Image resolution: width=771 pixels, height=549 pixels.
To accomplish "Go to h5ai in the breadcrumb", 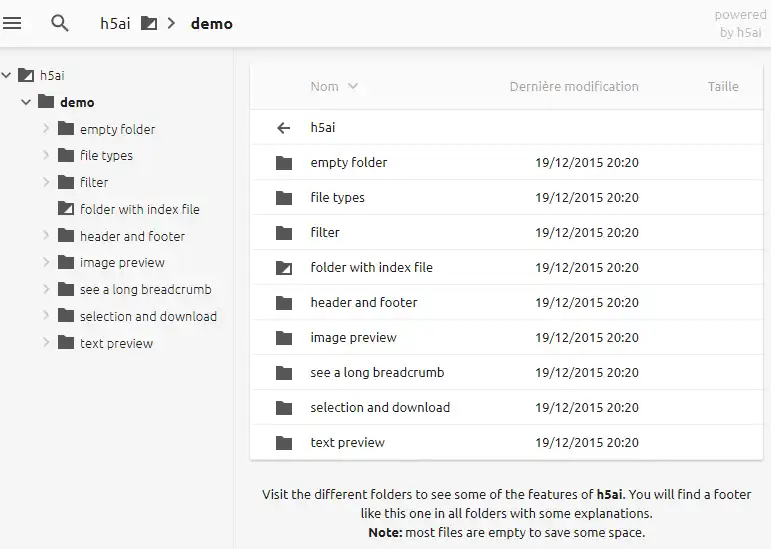I will (115, 23).
